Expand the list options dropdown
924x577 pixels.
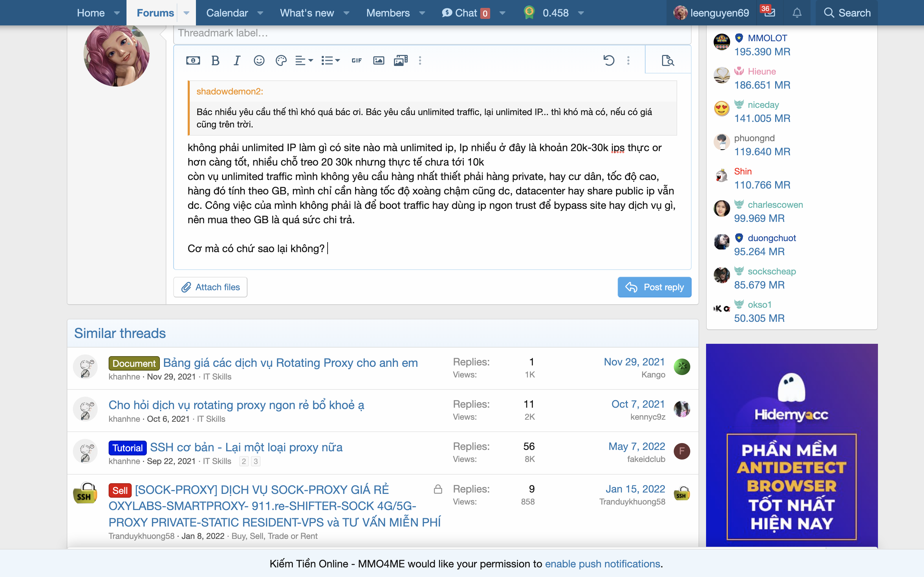(x=330, y=60)
